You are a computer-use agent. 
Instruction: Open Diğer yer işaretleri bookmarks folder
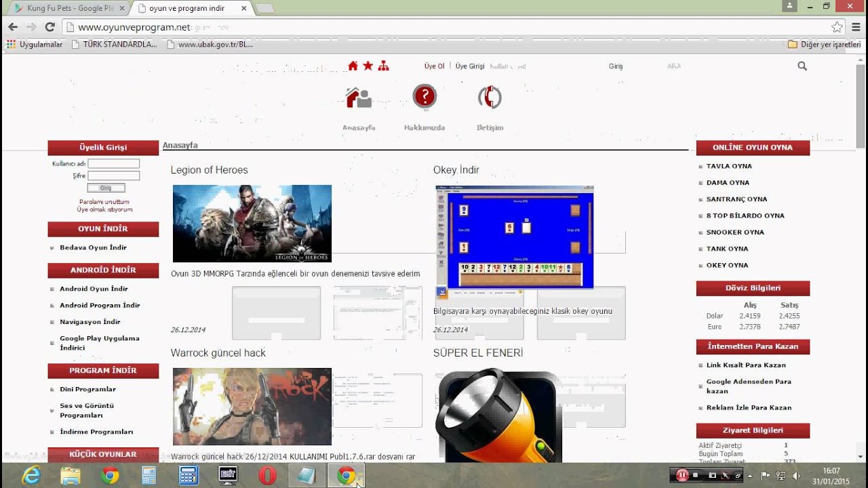[824, 44]
